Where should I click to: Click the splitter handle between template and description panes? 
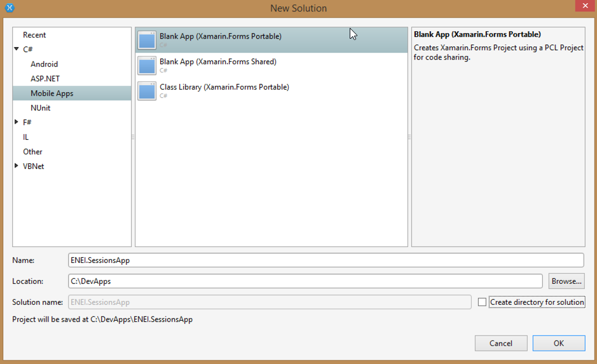(x=409, y=137)
